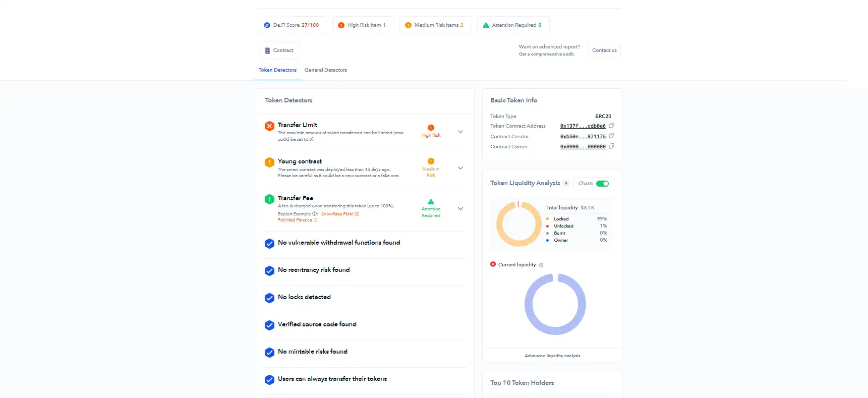Expand the Transfer Limit detector row
Screen dimensions: 868x398
[460, 132]
